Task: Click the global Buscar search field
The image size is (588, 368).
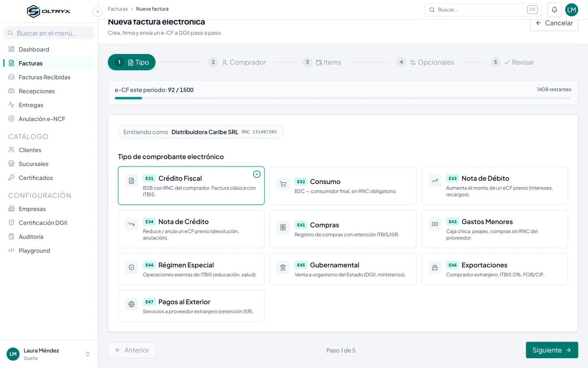Action: (483, 10)
